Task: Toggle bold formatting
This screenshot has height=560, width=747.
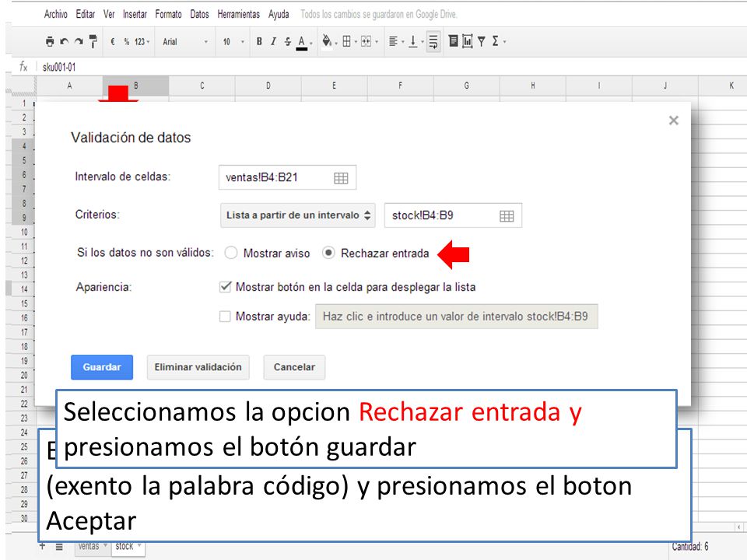Action: tap(259, 42)
